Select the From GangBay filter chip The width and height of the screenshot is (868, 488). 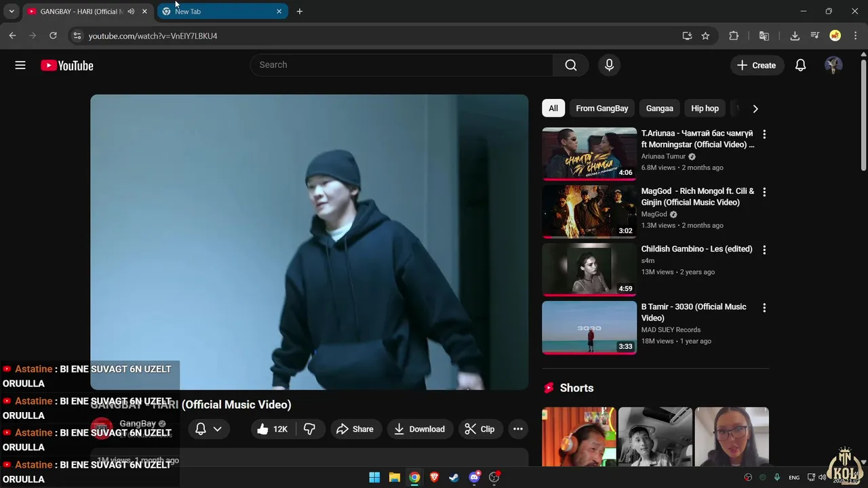[602, 108]
